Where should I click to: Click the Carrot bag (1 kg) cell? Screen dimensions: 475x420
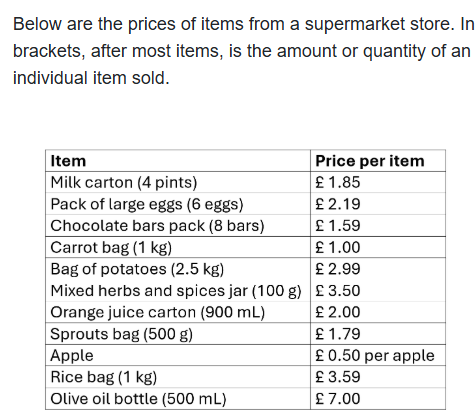pos(178,247)
